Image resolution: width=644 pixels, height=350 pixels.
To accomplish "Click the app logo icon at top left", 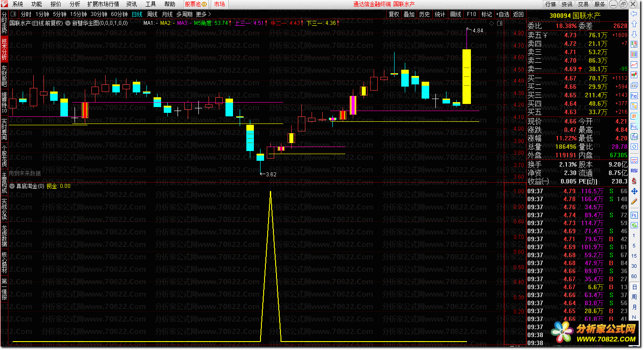I will coord(4,4).
